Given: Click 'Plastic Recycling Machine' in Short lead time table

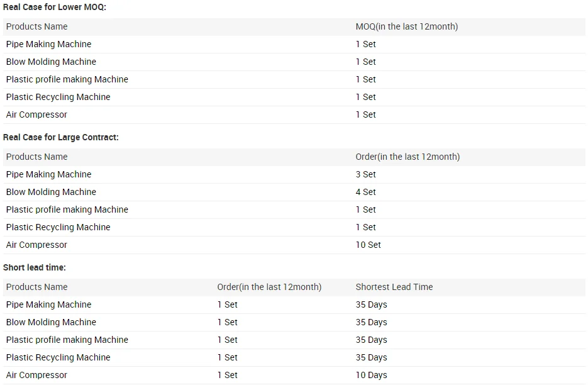Looking at the screenshot, I should point(58,357).
